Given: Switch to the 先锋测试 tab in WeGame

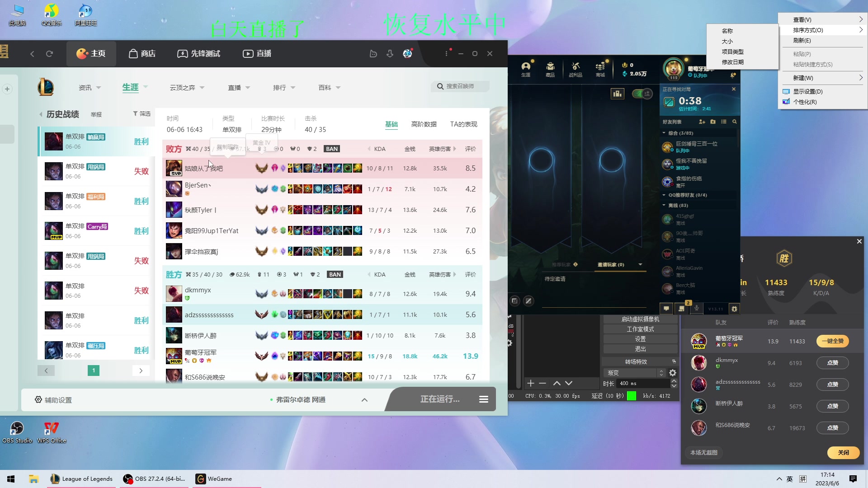Looking at the screenshot, I should (199, 54).
